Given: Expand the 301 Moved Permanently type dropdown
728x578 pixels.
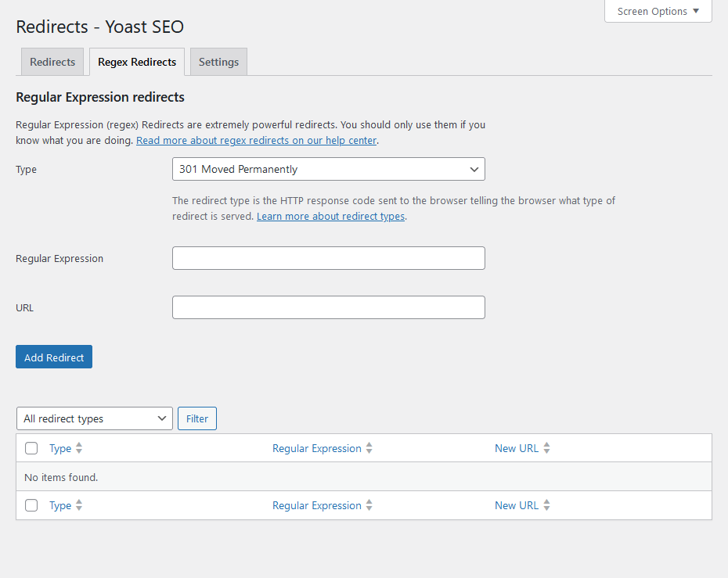Looking at the screenshot, I should coord(329,169).
